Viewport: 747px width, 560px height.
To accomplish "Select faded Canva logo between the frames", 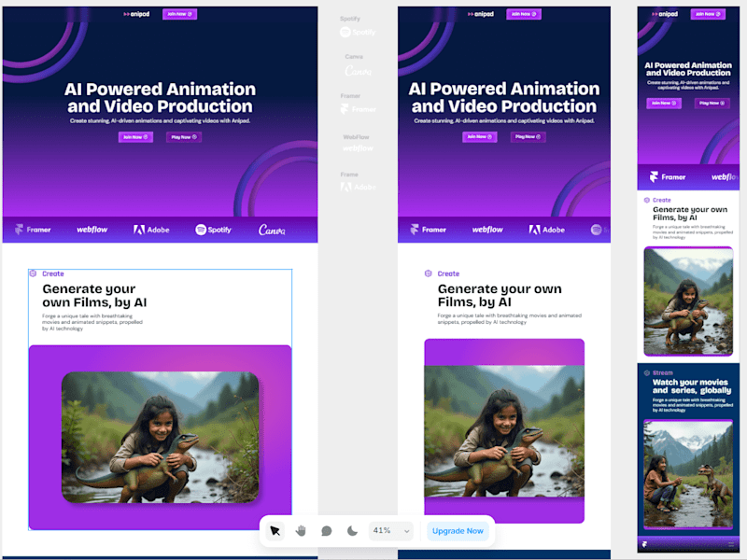I will (358, 71).
